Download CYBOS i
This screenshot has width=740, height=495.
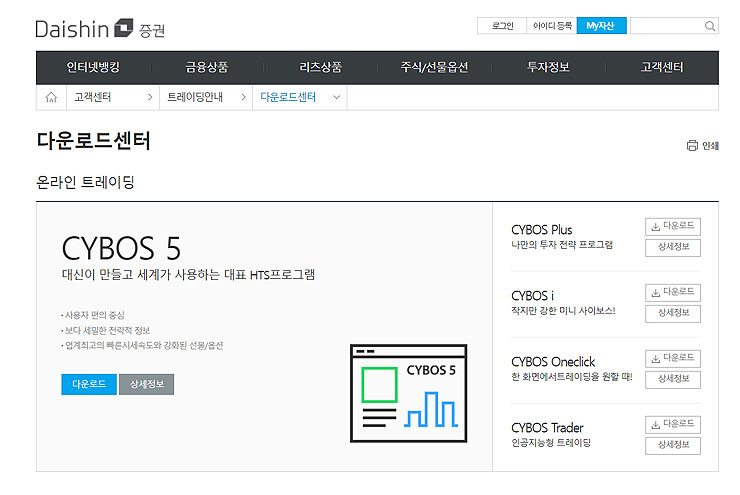tap(673, 293)
